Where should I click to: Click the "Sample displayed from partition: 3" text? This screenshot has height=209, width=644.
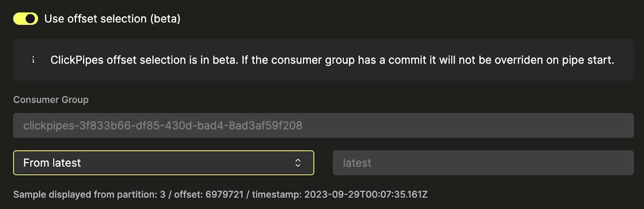(89, 195)
